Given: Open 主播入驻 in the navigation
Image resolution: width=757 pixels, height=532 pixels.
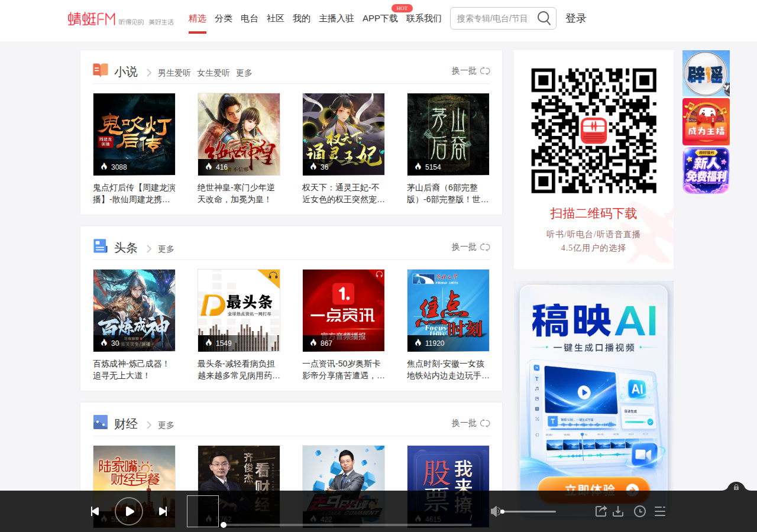Looking at the screenshot, I should pos(337,18).
